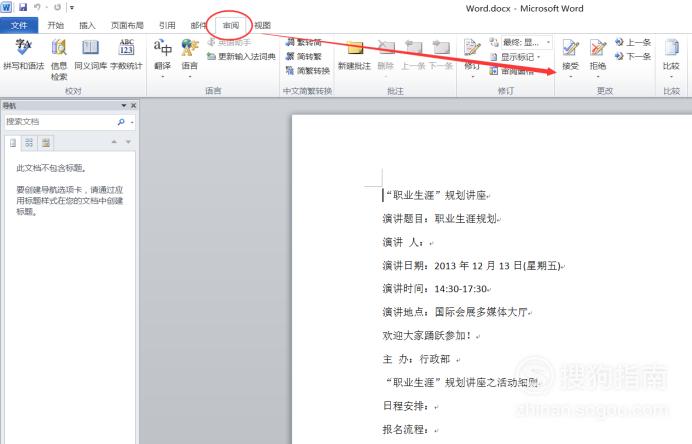Click the Save icon in quick access toolbar
This screenshot has width=692, height=444.
23,8
